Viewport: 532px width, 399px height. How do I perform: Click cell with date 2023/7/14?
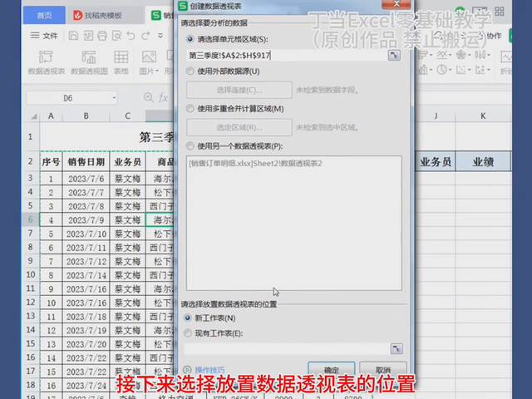pyautogui.click(x=86, y=275)
